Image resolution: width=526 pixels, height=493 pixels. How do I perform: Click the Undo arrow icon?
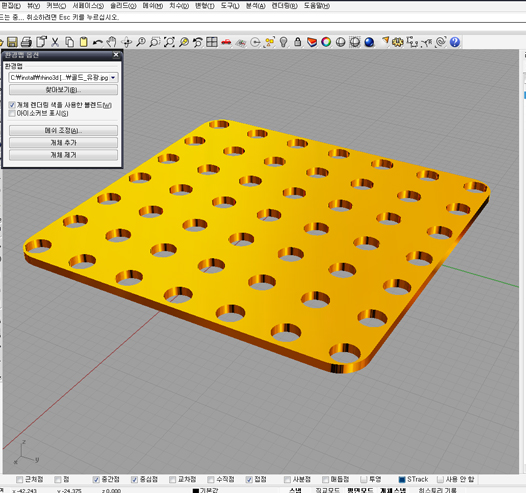[x=98, y=42]
